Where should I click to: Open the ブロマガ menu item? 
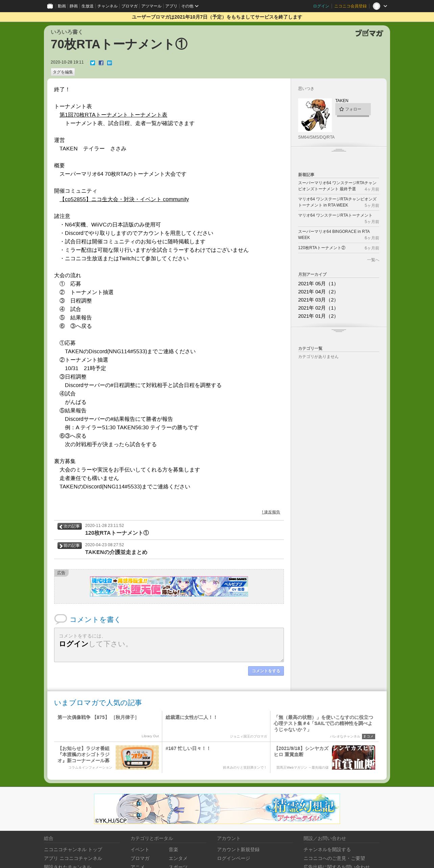[129, 6]
